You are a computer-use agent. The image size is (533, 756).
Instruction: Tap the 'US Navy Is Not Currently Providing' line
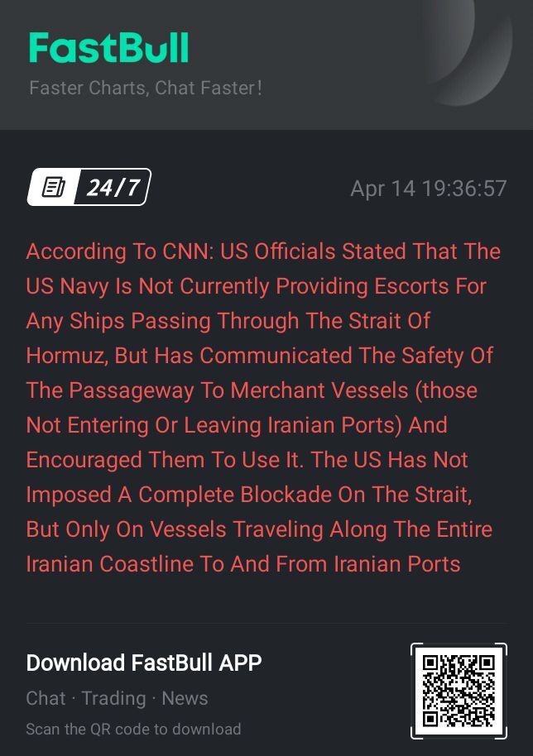(x=256, y=286)
